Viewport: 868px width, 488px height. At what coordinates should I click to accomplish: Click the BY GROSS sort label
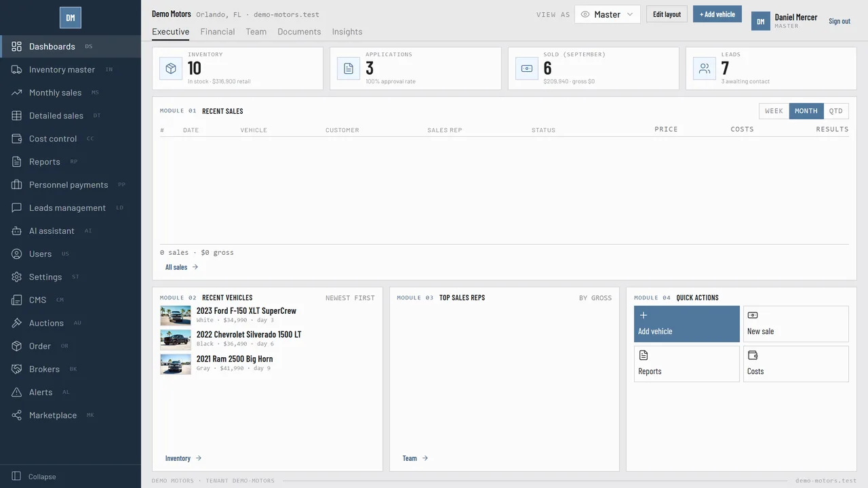click(x=595, y=298)
